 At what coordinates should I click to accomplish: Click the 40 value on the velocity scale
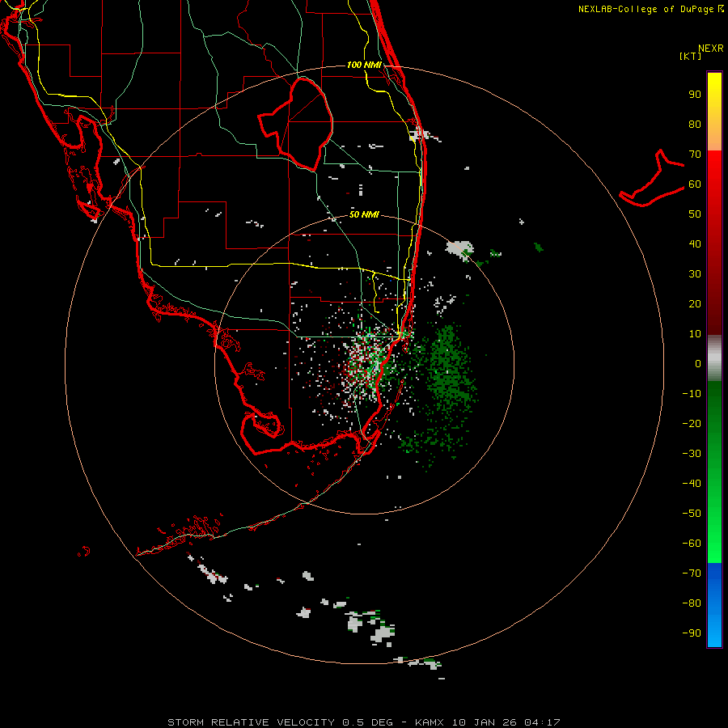click(x=695, y=243)
